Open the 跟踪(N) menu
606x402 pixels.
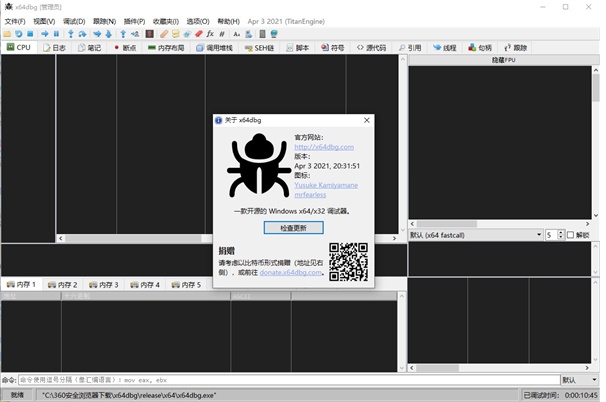[x=104, y=21]
